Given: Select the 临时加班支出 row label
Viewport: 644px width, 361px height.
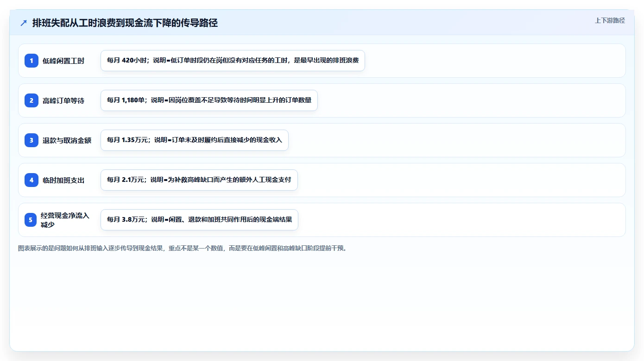Looking at the screenshot, I should (63, 180).
